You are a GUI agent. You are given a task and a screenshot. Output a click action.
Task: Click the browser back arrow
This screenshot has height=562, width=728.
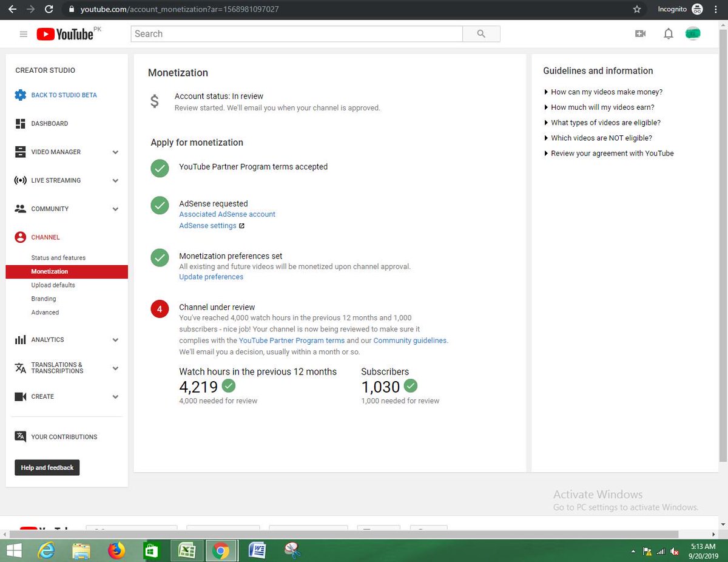12,9
